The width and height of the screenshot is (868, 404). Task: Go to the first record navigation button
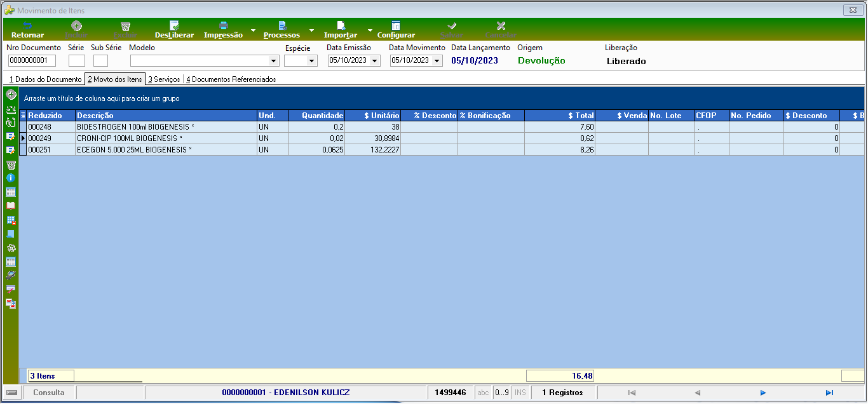point(631,393)
